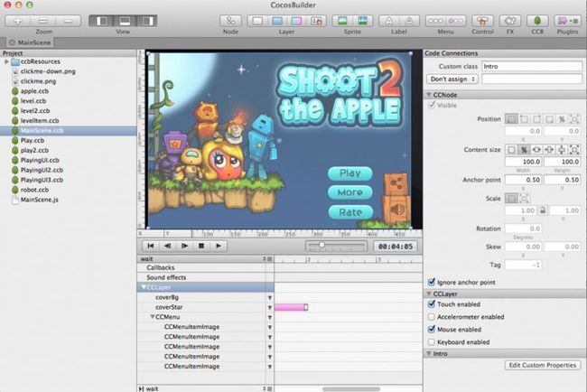The image size is (587, 392).
Task: Collapse the Intro properties section
Action: click(429, 353)
